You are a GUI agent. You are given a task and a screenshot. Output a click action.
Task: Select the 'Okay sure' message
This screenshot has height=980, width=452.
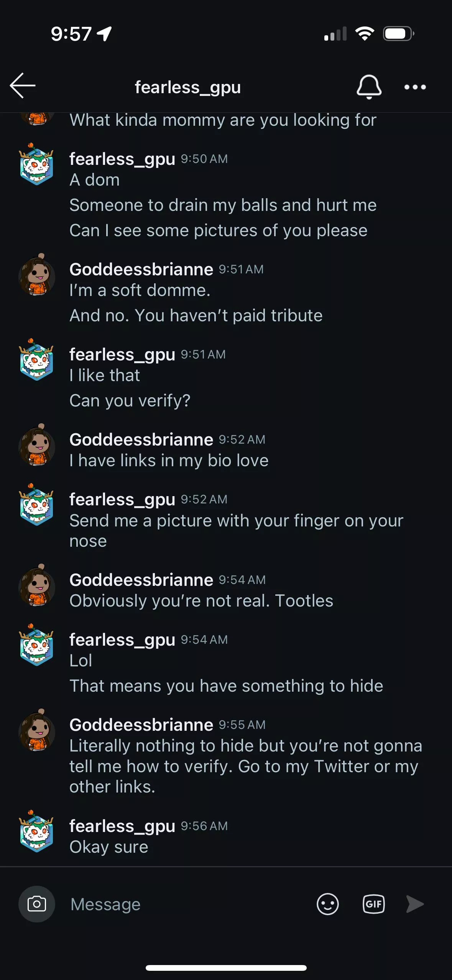coord(109,847)
